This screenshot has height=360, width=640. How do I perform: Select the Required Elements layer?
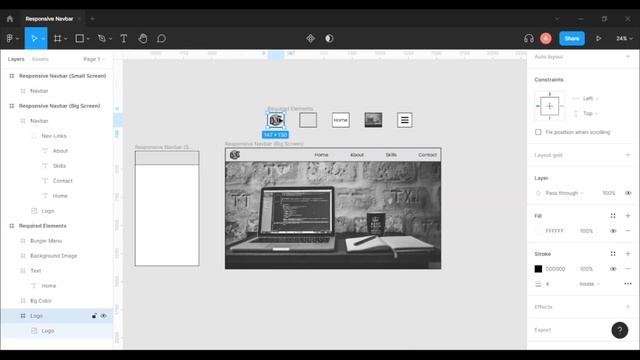(x=42, y=226)
